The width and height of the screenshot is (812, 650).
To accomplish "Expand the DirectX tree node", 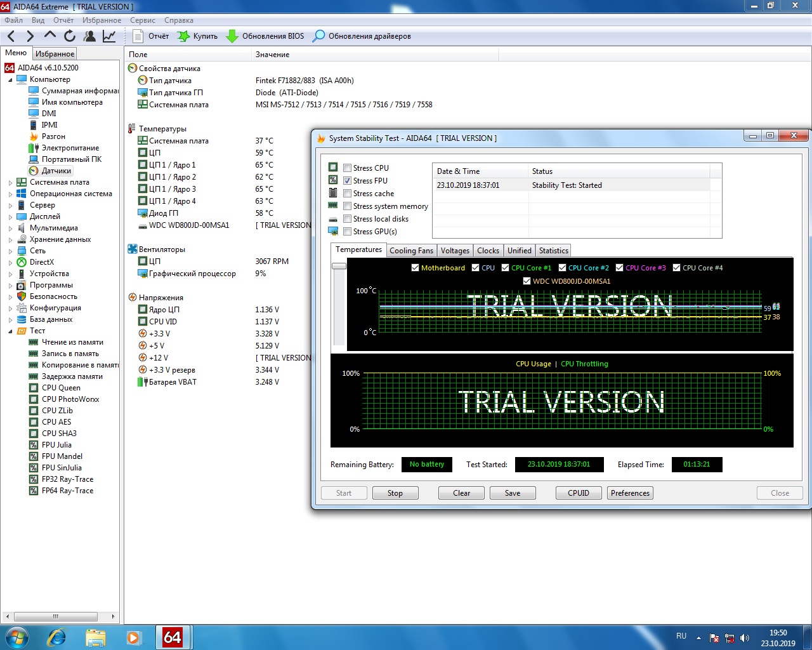I will click(10, 263).
